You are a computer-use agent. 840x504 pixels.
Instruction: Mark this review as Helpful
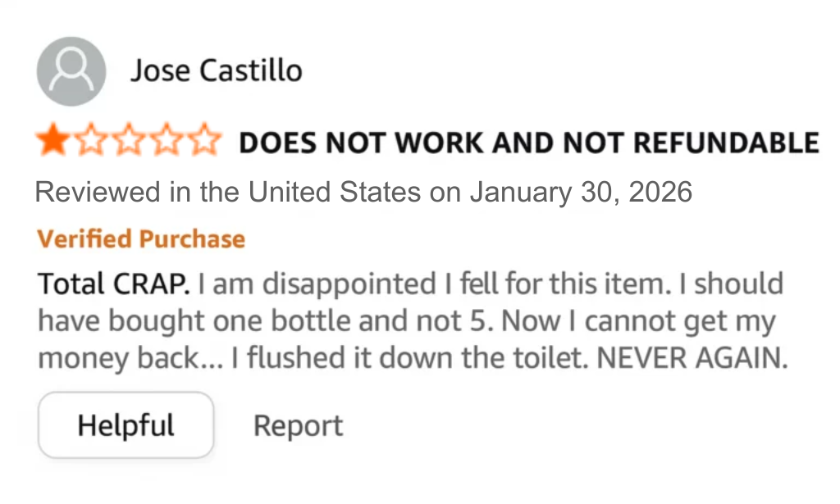pos(126,425)
